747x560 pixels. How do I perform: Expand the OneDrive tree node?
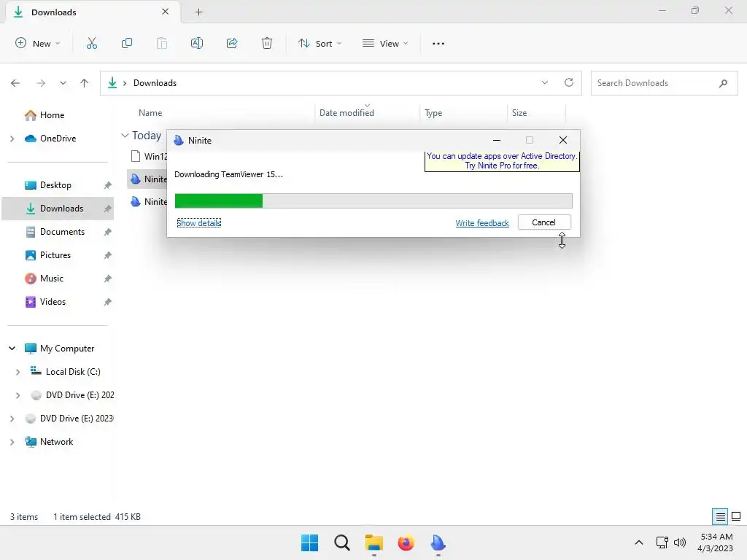(12, 139)
